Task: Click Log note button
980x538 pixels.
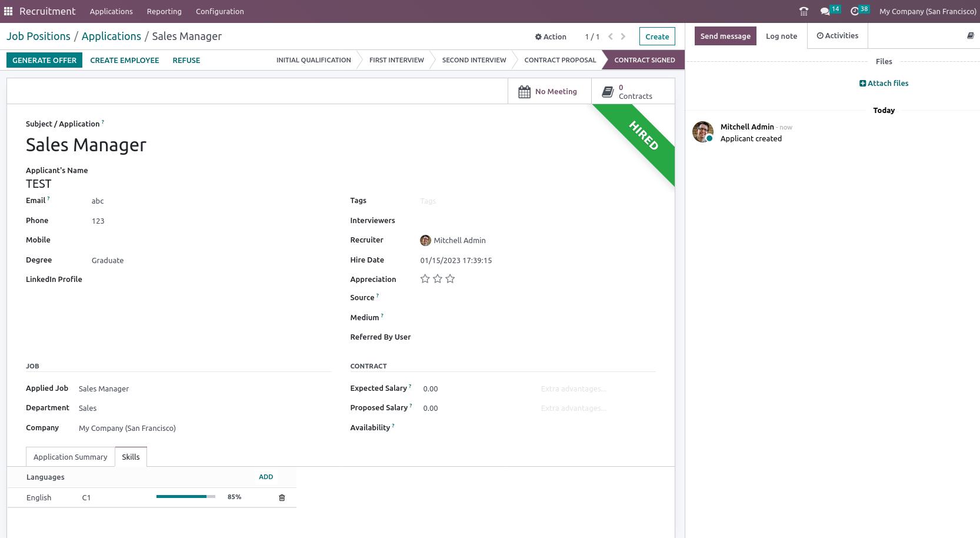Action: point(781,36)
